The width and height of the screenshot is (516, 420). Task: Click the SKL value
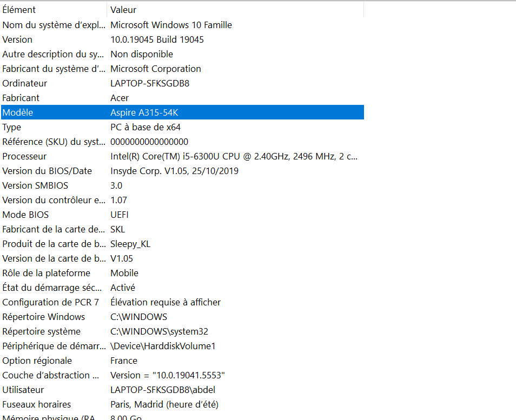[117, 229]
